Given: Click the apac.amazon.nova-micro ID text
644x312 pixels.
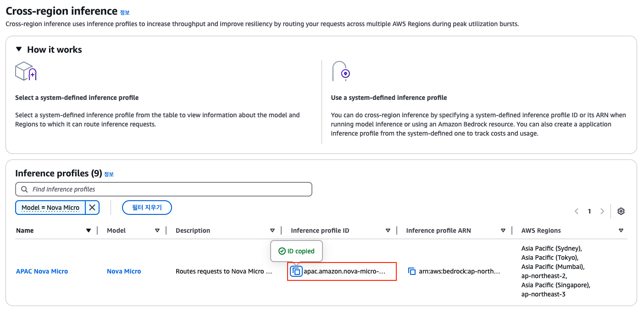Looking at the screenshot, I should coord(344,271).
